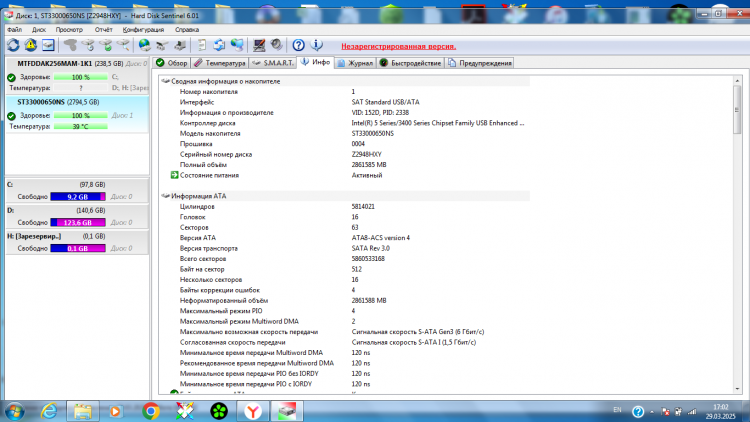The height and width of the screenshot is (422, 750).
Task: Open Help with the blue question mark icon
Action: 298,45
